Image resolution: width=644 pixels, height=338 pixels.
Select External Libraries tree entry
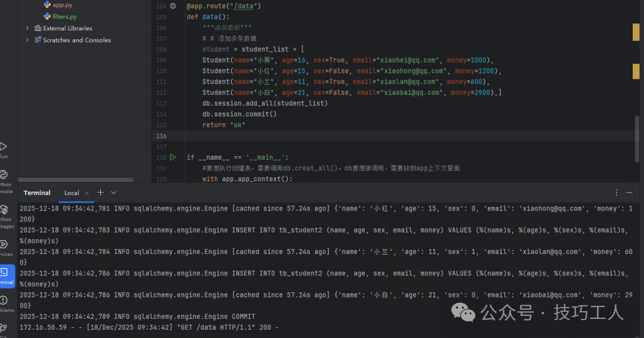coord(67,29)
